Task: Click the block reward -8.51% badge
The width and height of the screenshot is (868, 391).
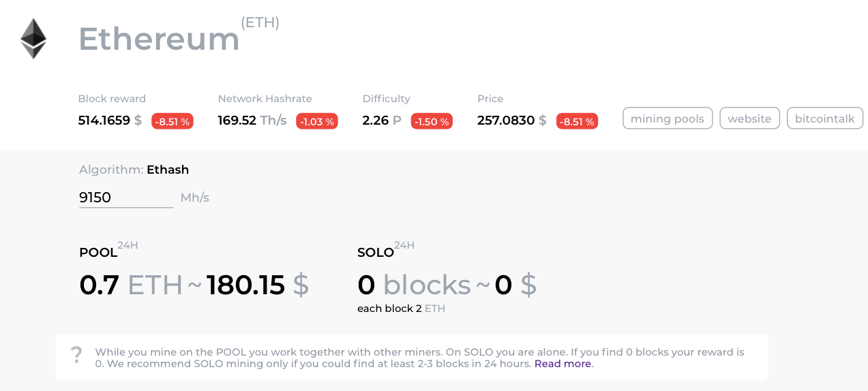Action: click(173, 121)
